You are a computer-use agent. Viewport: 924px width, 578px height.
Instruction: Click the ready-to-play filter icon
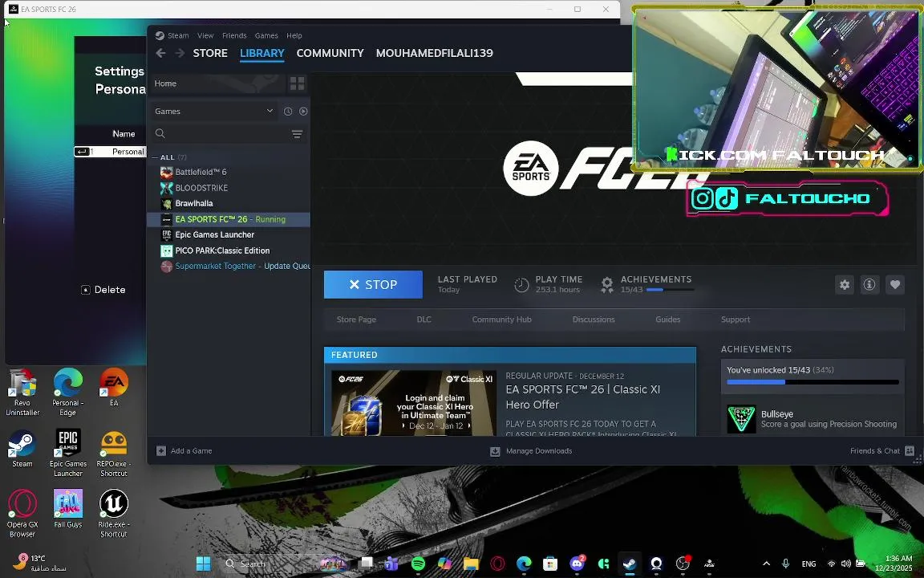tap(303, 112)
